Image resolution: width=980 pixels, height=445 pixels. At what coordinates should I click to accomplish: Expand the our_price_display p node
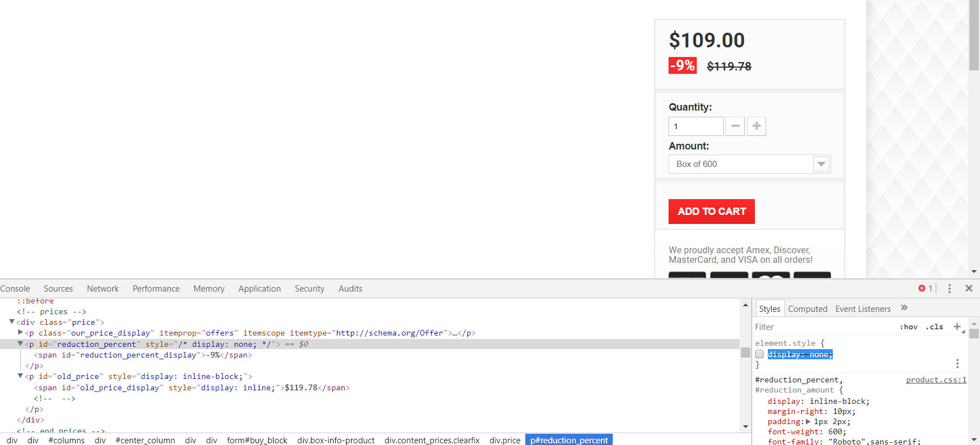20,332
